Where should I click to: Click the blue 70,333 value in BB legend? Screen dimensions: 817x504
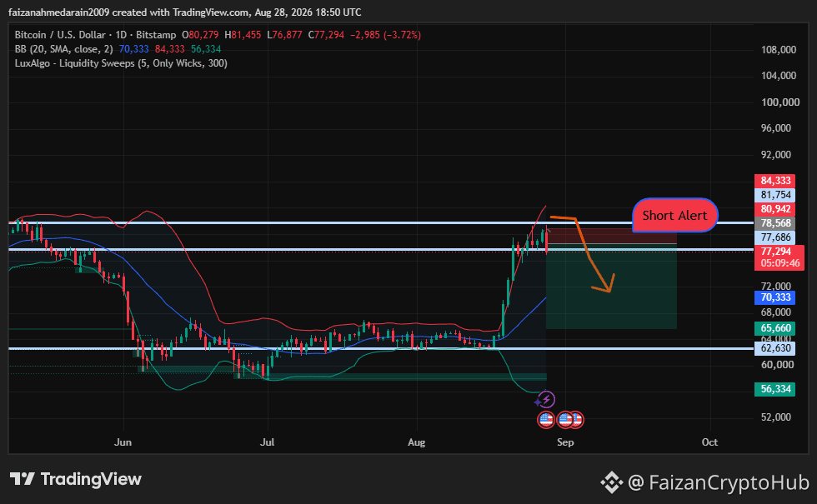point(134,49)
